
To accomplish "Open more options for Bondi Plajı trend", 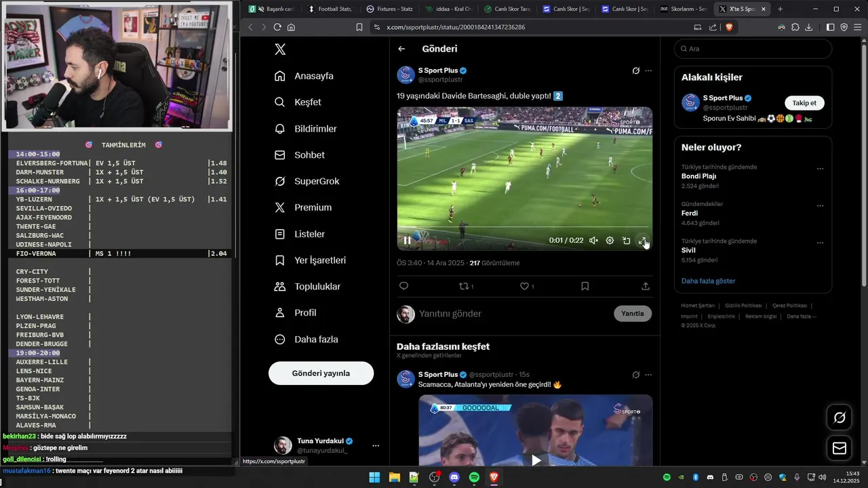I will coord(820,169).
